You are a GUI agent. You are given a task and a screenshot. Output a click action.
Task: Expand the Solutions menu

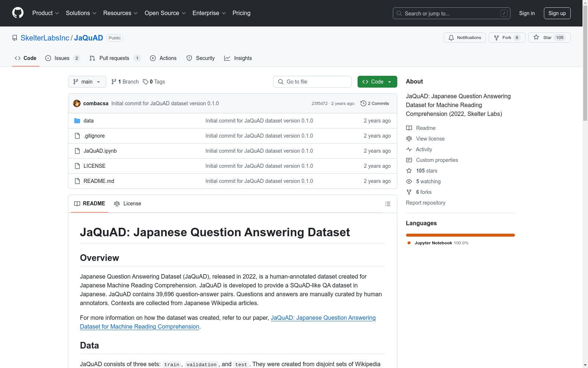(81, 13)
